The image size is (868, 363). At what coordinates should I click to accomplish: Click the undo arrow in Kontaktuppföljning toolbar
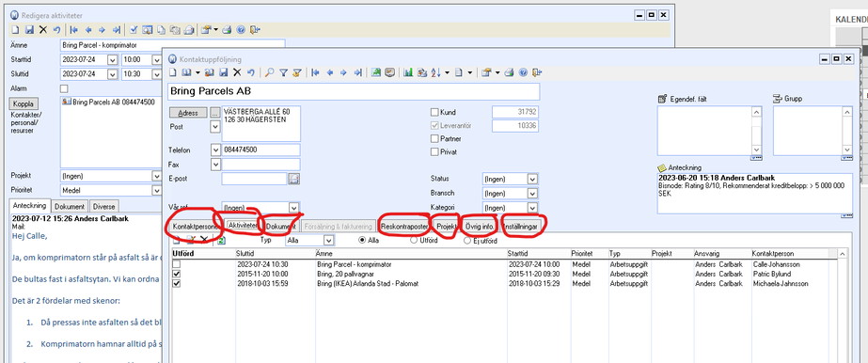click(250, 71)
